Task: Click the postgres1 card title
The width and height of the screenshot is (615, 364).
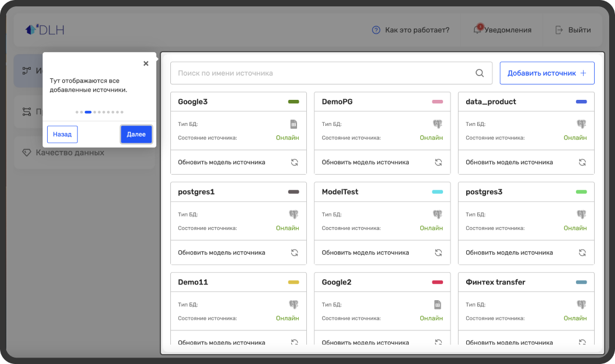Action: 196,192
